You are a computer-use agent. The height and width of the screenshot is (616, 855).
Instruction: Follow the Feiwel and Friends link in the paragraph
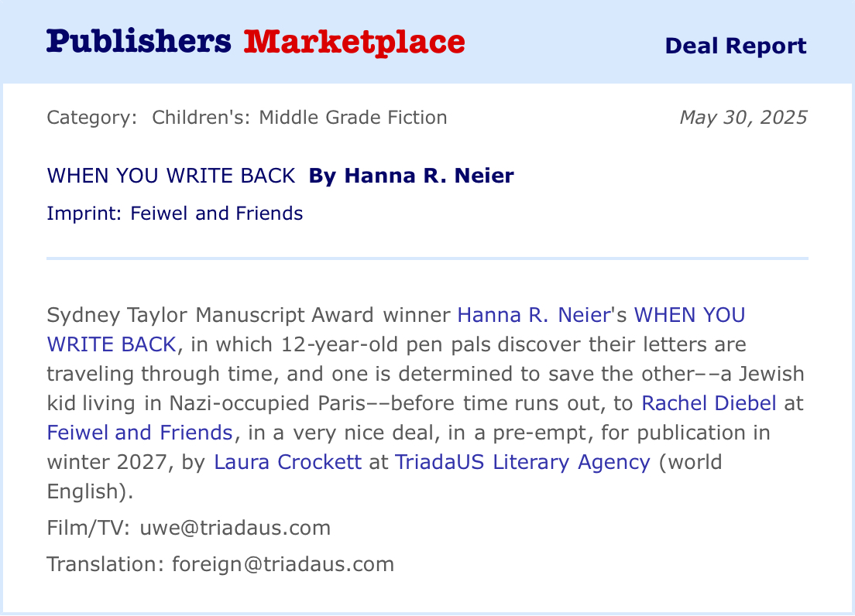[x=139, y=432]
